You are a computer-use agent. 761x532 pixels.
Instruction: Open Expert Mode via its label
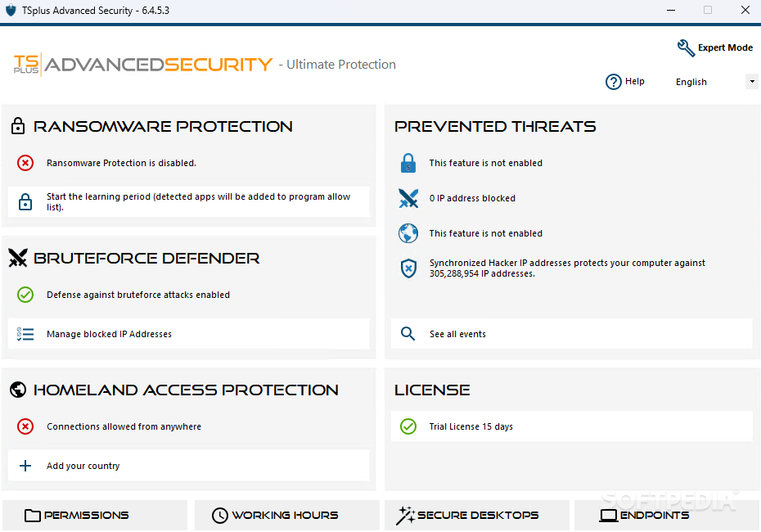(725, 47)
